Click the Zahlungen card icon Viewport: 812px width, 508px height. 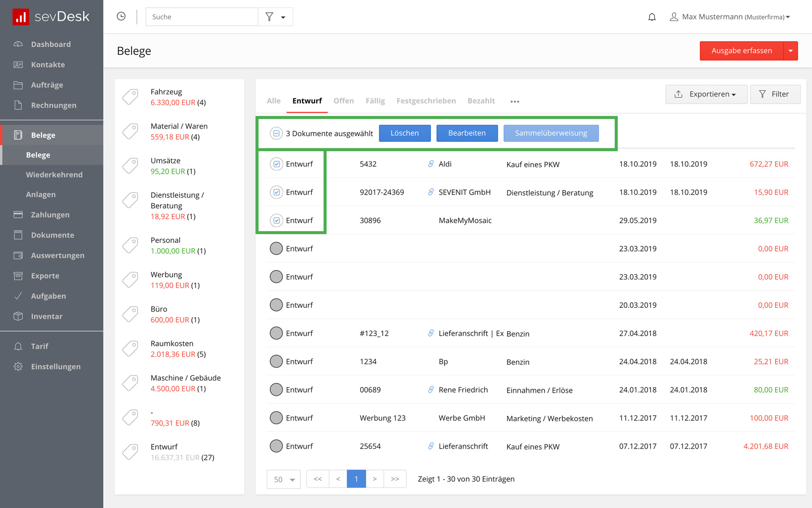18,215
